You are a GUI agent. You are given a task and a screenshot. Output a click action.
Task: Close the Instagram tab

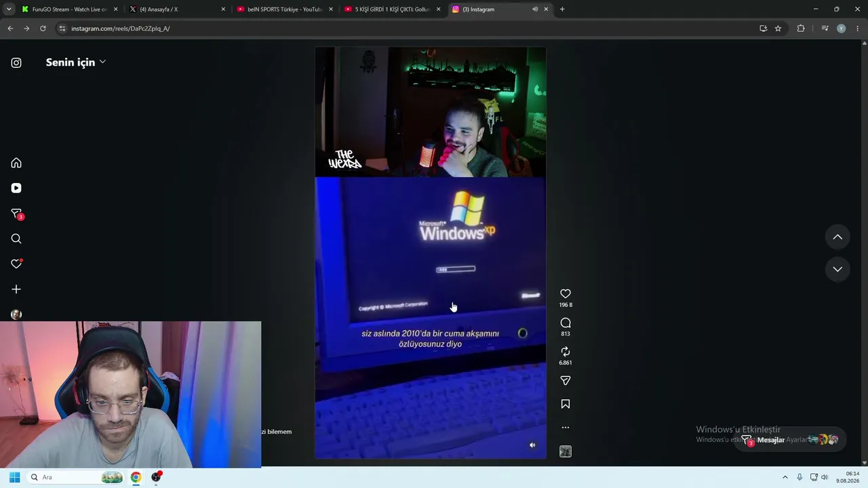[x=546, y=9]
